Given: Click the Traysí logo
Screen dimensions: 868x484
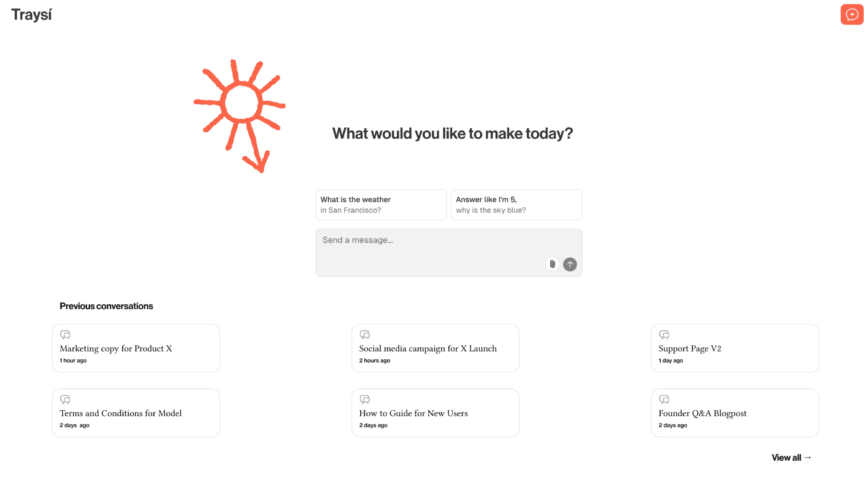Looking at the screenshot, I should (x=31, y=15).
